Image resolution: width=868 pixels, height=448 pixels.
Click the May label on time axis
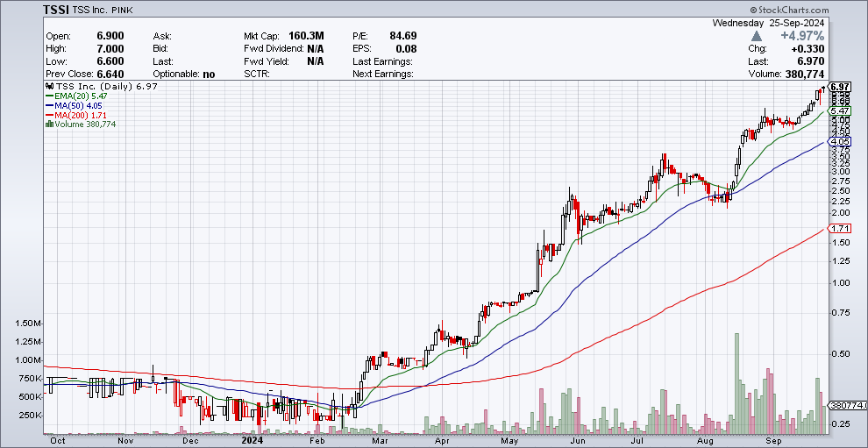[x=509, y=441]
